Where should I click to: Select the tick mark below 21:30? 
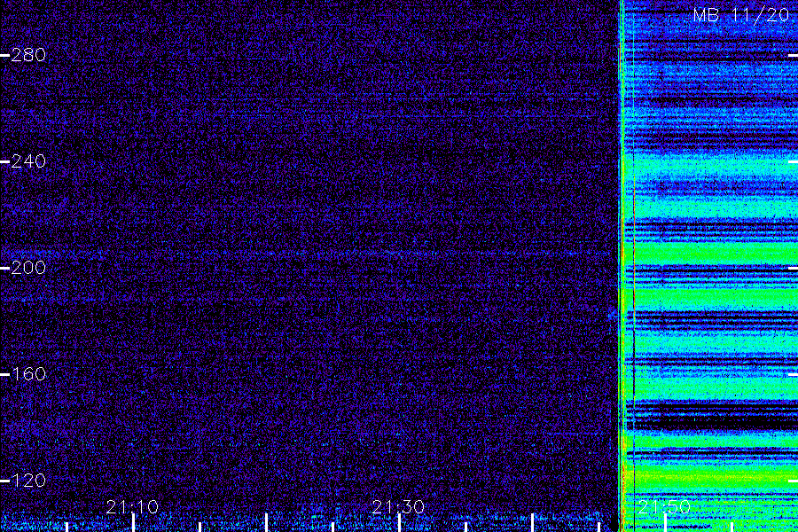[x=399, y=523]
